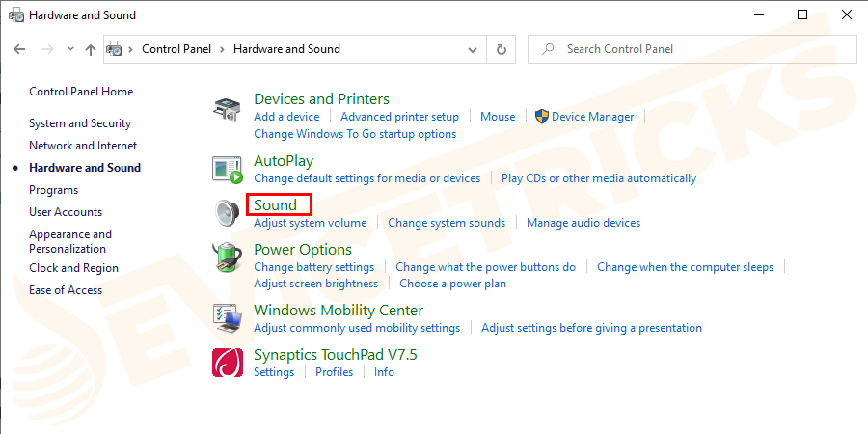
Task: Click Add a device
Action: pyautogui.click(x=286, y=117)
